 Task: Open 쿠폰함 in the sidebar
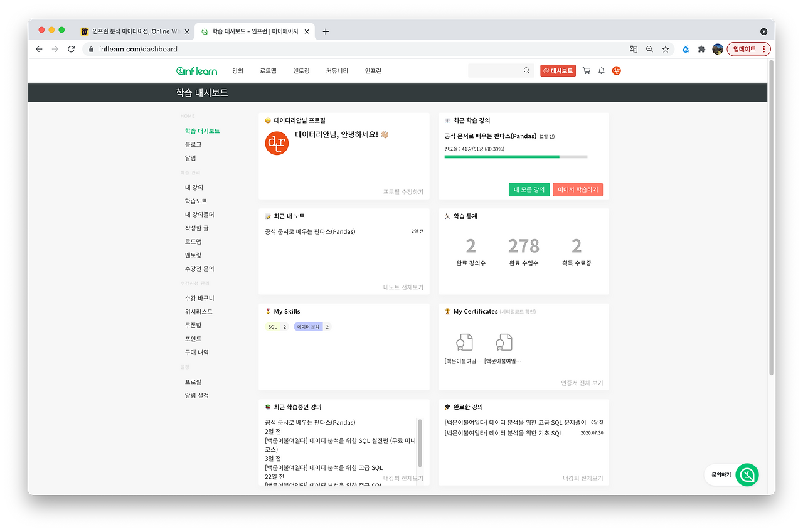pyautogui.click(x=193, y=325)
